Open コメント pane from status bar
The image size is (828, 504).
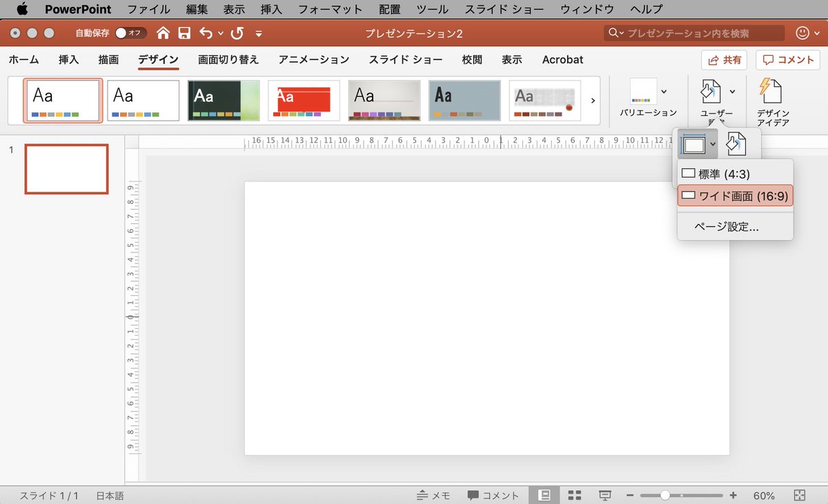(493, 496)
